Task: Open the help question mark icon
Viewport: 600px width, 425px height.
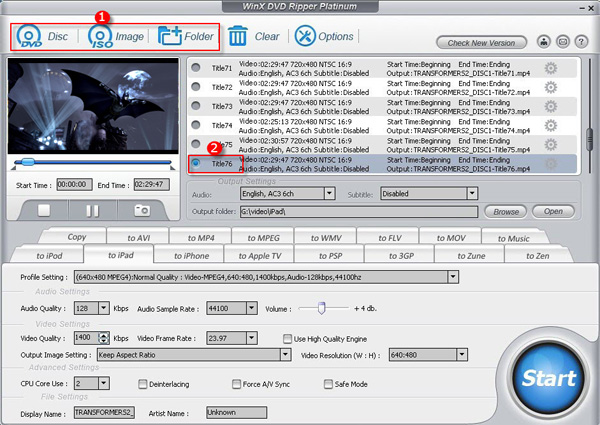Action: click(581, 41)
